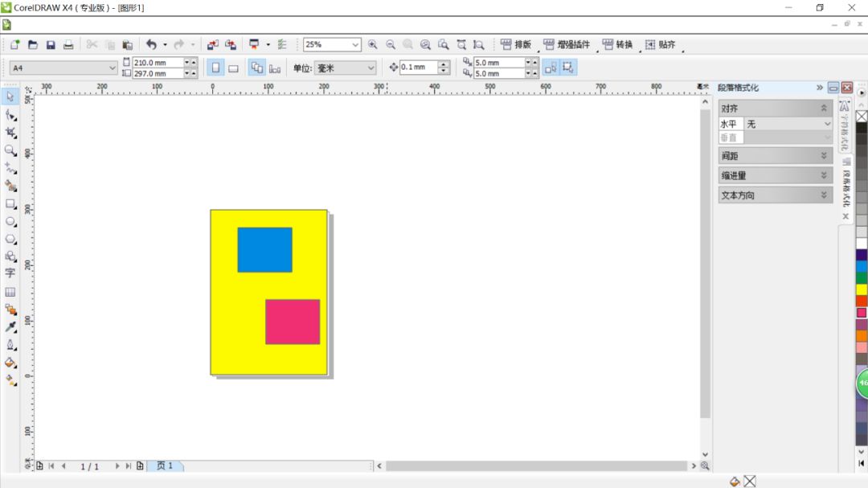The height and width of the screenshot is (488, 868).
Task: Click the no-fill X swatch
Action: 862,116
